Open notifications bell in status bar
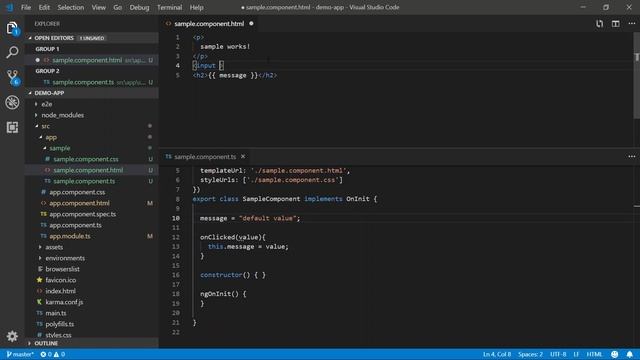This screenshot has width=640, height=360. point(630,354)
